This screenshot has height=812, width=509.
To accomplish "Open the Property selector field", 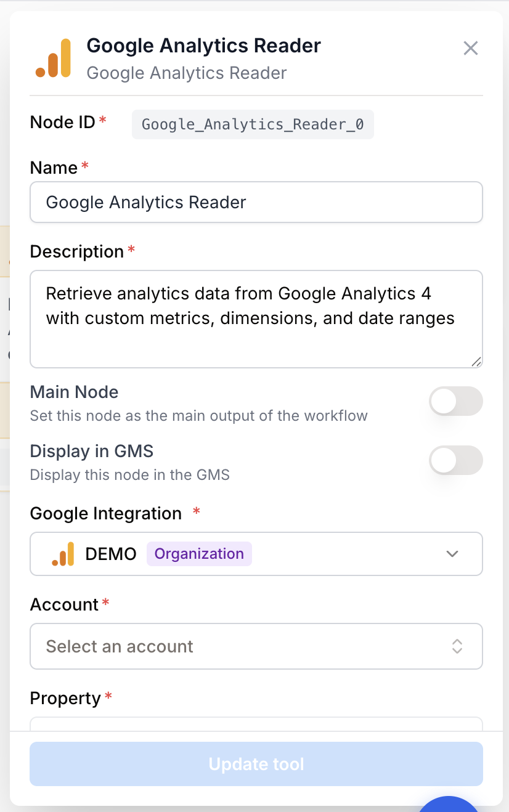I will click(256, 724).
